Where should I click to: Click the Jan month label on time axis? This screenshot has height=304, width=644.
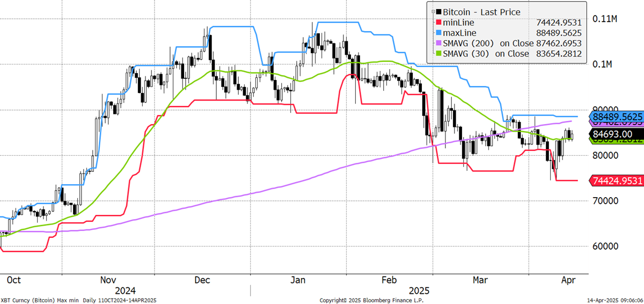point(298,280)
